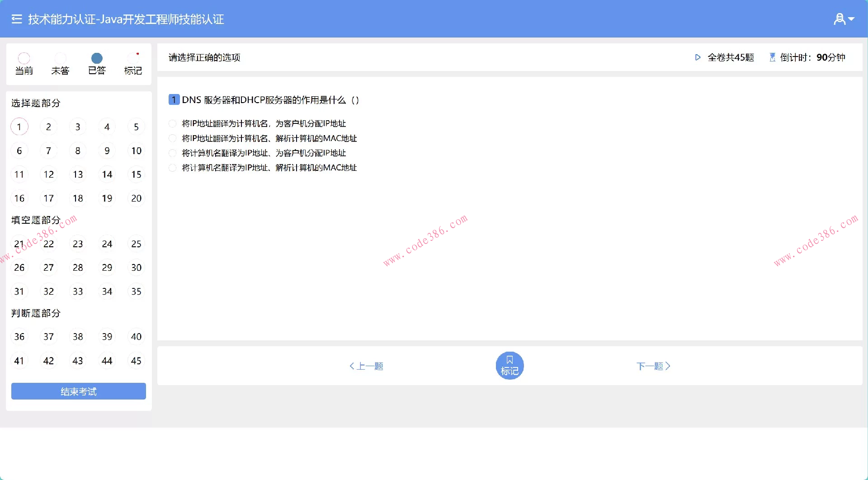The image size is (868, 480).
Task: Click the user profile icon at top right
Action: 840,19
